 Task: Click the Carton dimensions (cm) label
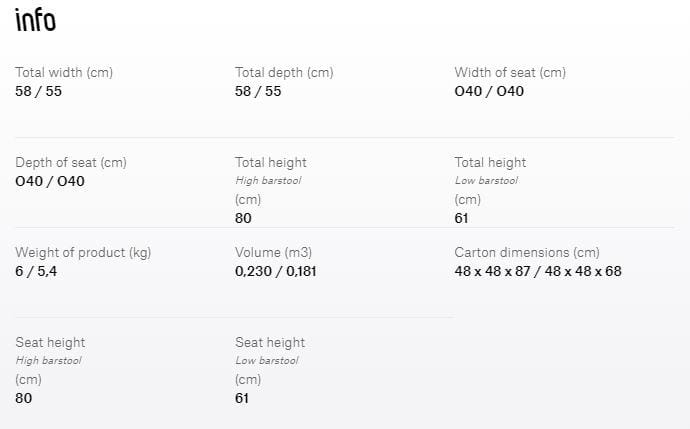(x=526, y=252)
